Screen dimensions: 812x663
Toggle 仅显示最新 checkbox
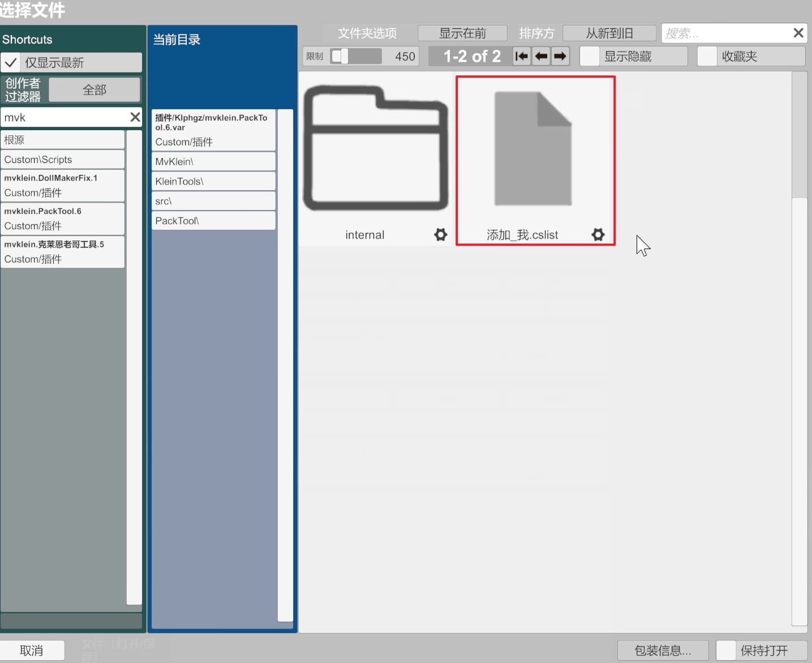coord(11,62)
